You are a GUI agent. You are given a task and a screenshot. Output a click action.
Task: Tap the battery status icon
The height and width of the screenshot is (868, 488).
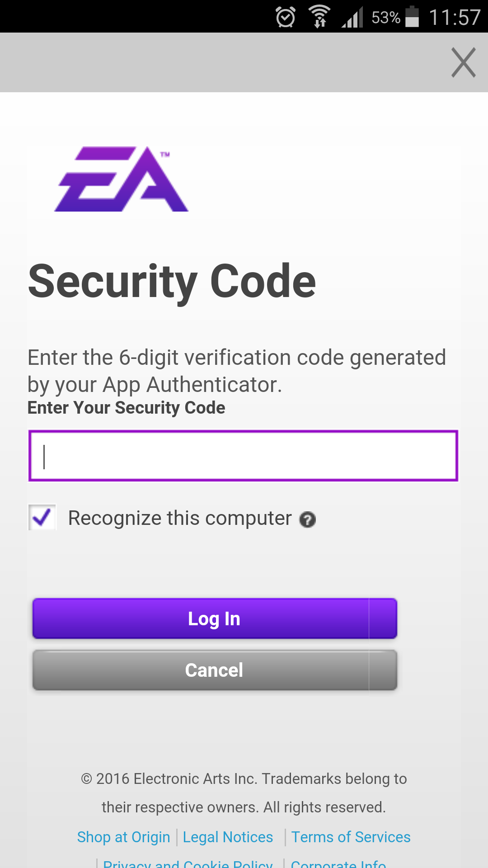tap(412, 16)
